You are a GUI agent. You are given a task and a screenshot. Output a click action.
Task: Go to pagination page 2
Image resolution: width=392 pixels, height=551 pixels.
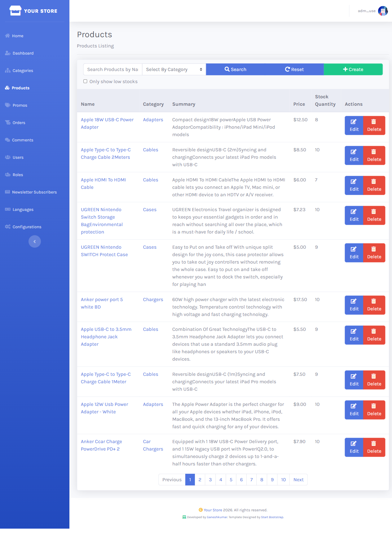pyautogui.click(x=200, y=480)
